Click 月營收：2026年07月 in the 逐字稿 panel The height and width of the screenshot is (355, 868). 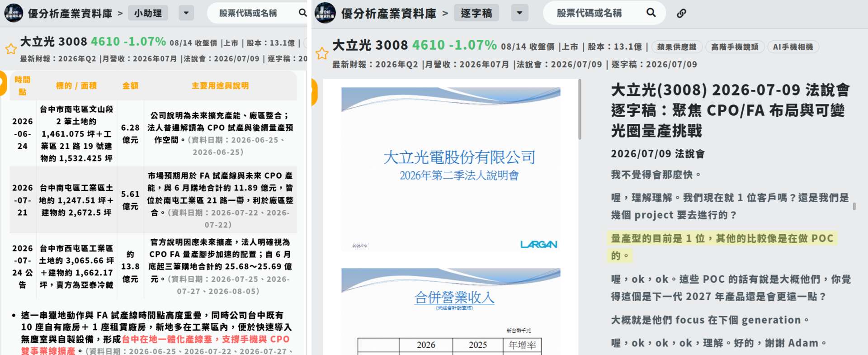pyautogui.click(x=467, y=64)
